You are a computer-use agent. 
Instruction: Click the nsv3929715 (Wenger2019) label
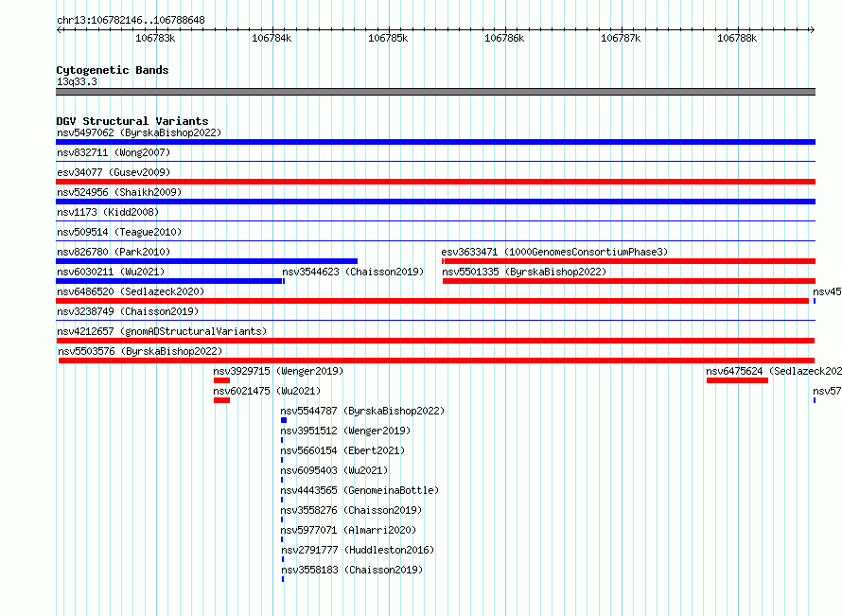278,371
